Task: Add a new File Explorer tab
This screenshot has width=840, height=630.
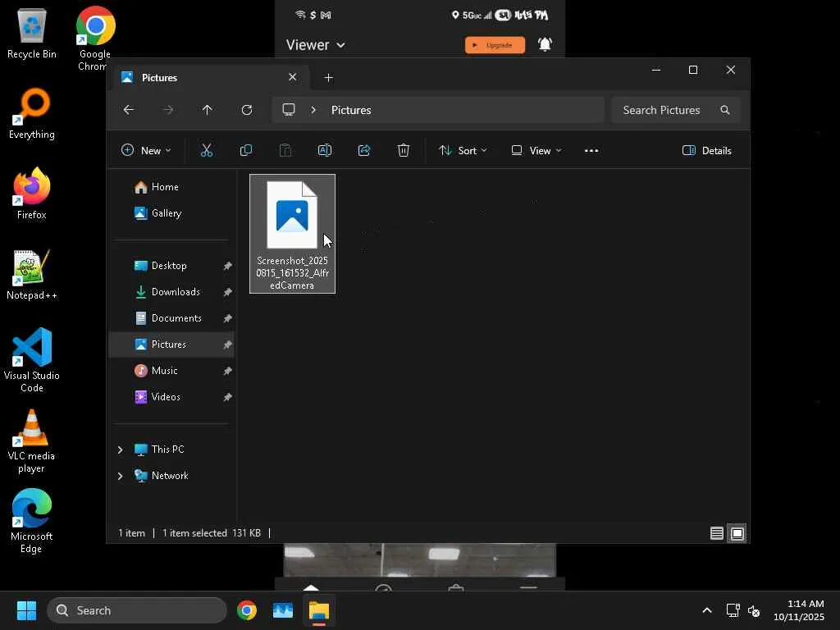Action: click(x=329, y=78)
